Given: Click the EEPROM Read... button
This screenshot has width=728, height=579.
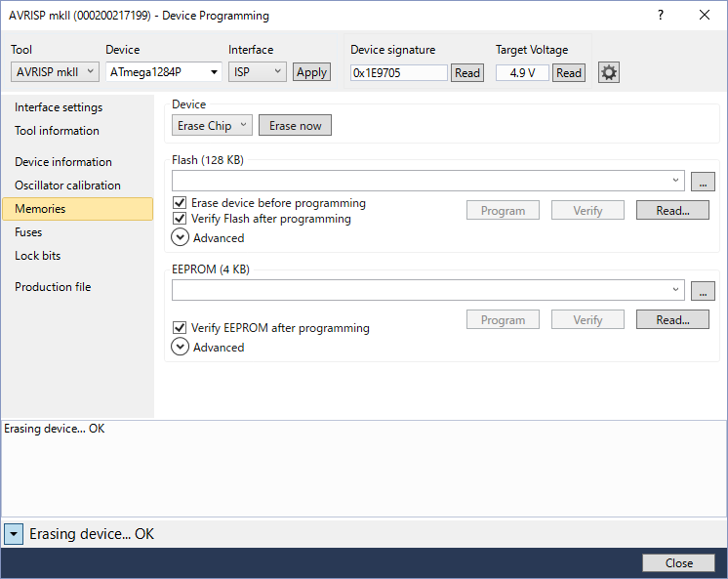Looking at the screenshot, I should 672,319.
